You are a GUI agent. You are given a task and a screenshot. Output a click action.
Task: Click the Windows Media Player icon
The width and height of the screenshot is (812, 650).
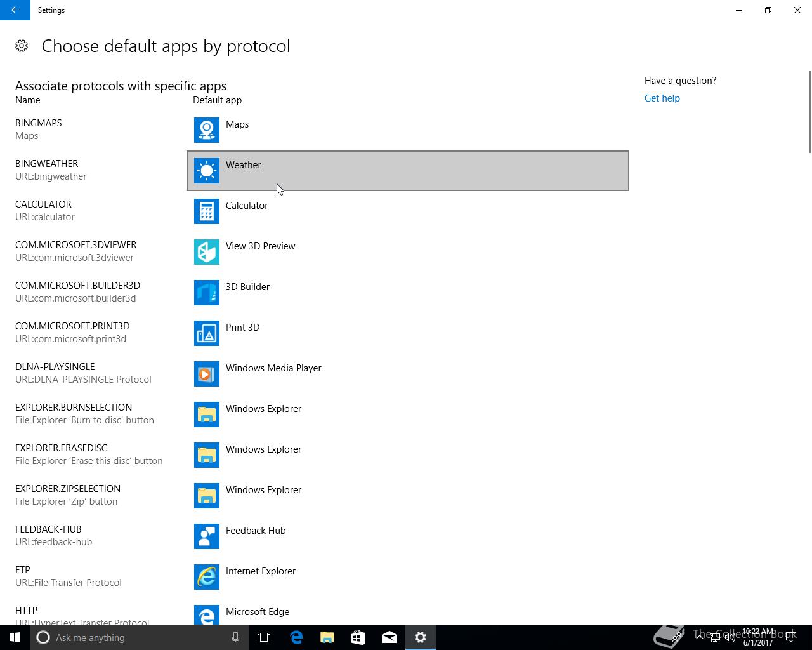207,374
